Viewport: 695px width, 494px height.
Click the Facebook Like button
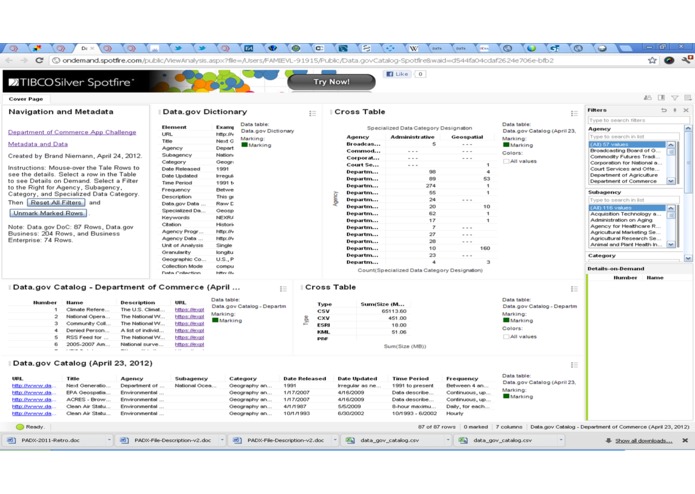click(397, 74)
